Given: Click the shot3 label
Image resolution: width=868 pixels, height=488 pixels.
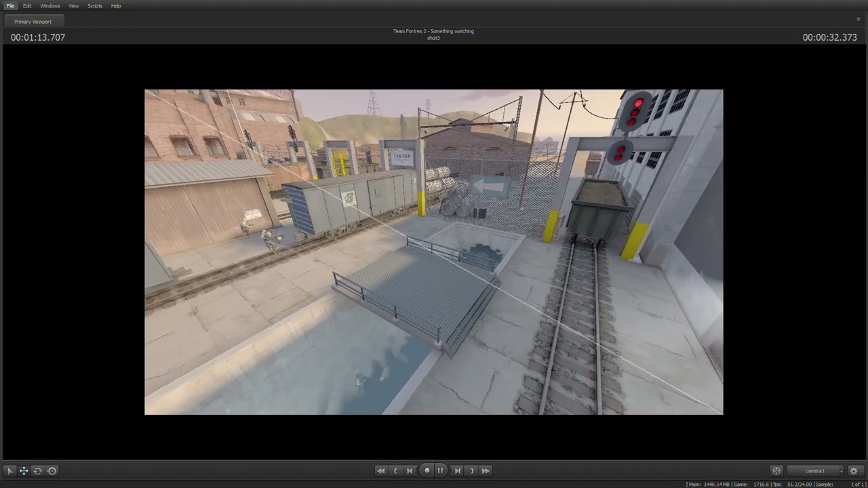Looking at the screenshot, I should [433, 38].
